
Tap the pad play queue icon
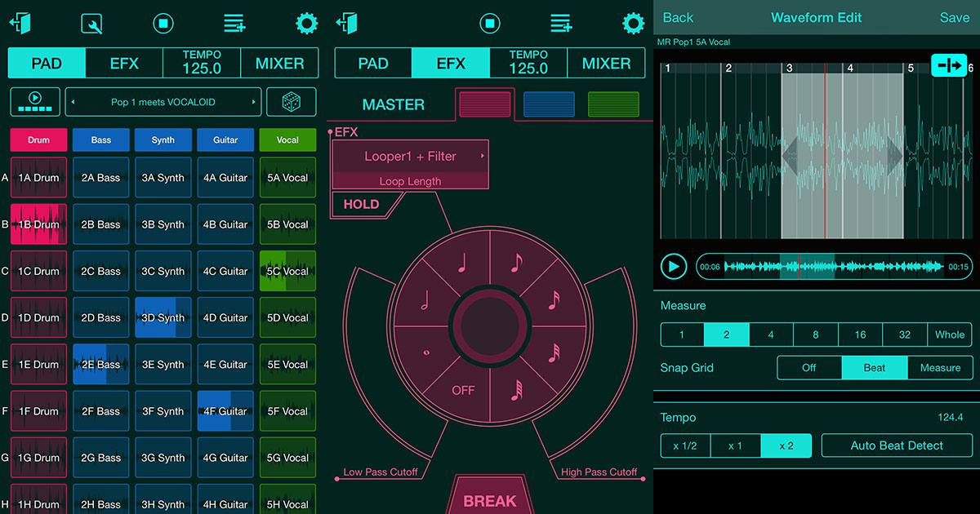click(34, 101)
